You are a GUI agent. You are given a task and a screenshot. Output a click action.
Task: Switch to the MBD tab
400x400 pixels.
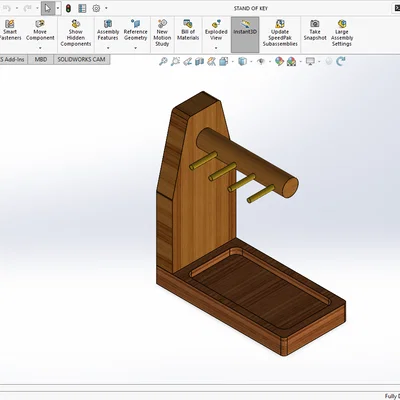41,60
